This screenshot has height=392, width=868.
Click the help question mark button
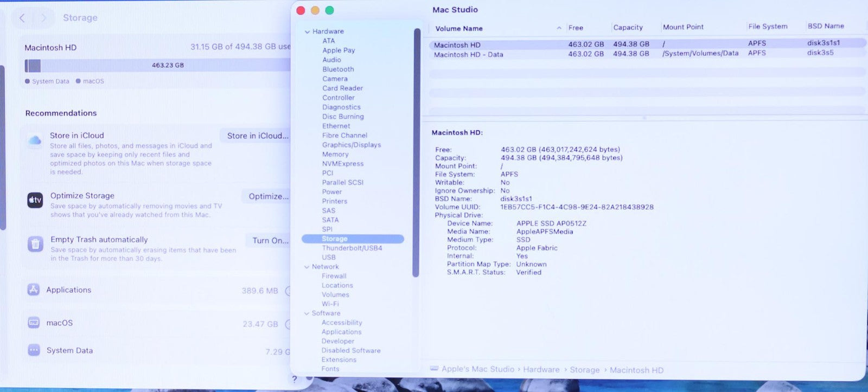pos(295,379)
